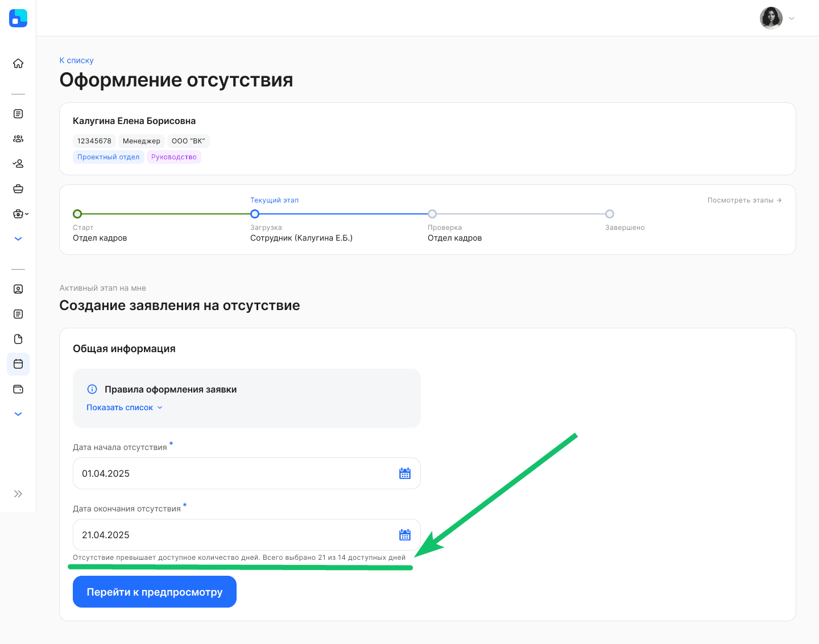Open the wallet sidebar icon

18,389
